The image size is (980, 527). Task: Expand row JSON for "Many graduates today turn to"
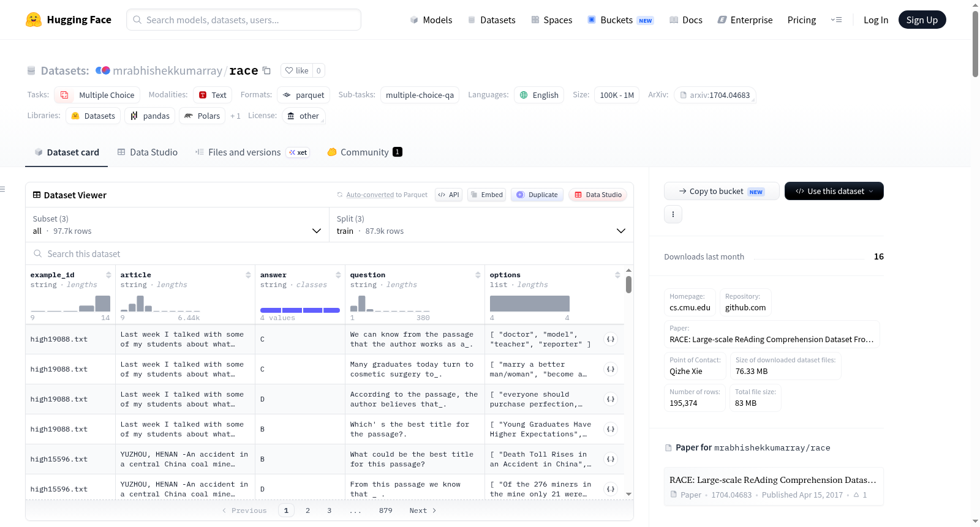coord(611,369)
